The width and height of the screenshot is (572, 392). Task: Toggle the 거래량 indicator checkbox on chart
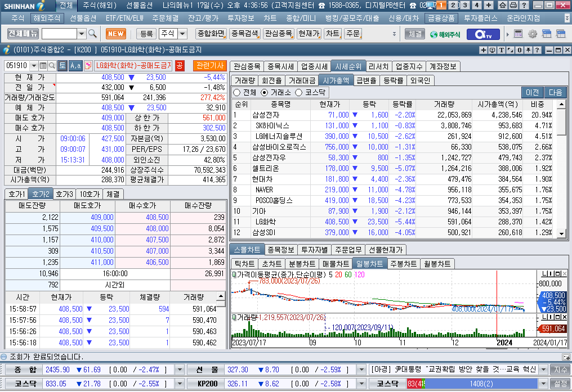[x=234, y=318]
